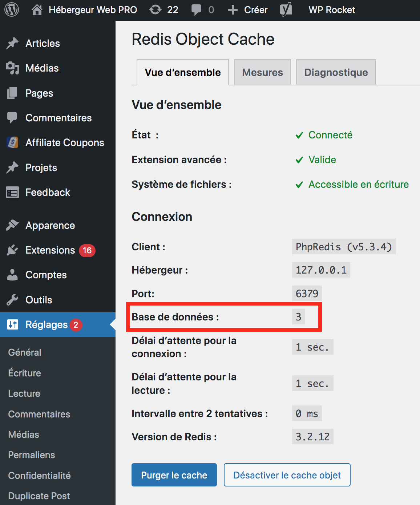Select the Outils wrench icon
This screenshot has width=420, height=505.
[x=12, y=300]
